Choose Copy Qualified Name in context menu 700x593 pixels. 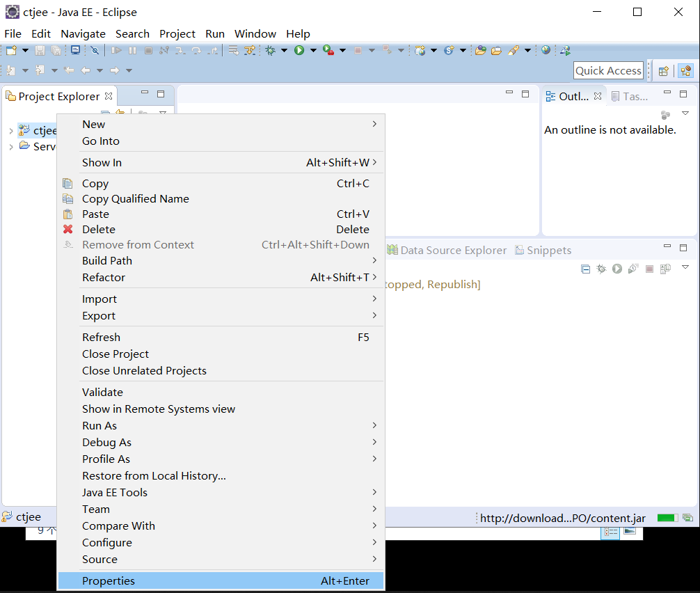point(221,198)
